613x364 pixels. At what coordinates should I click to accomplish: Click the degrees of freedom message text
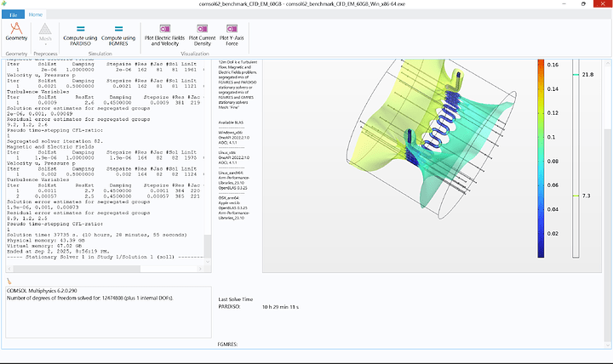point(90,298)
